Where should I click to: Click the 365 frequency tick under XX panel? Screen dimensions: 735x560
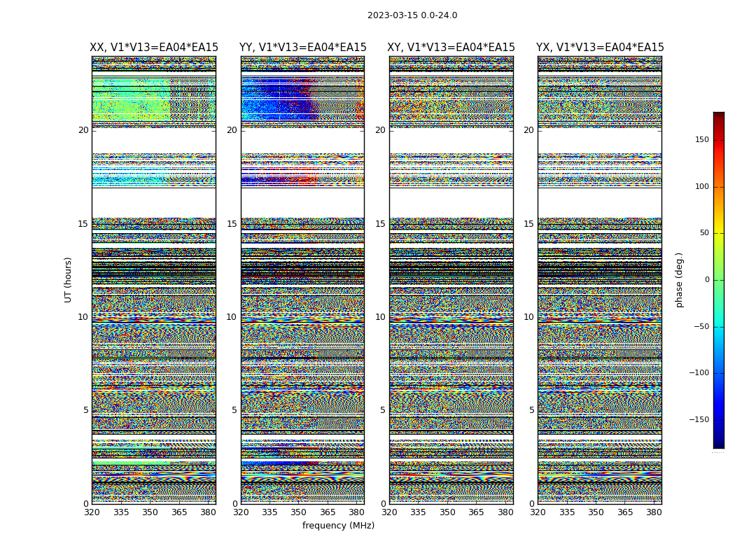tap(179, 512)
